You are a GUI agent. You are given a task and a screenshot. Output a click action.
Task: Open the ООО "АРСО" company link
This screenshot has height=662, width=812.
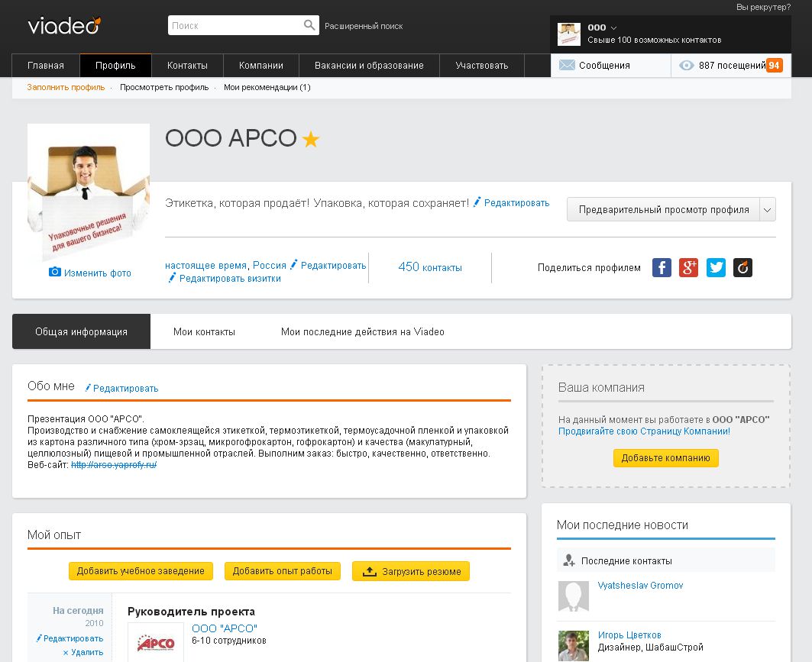[x=225, y=628]
